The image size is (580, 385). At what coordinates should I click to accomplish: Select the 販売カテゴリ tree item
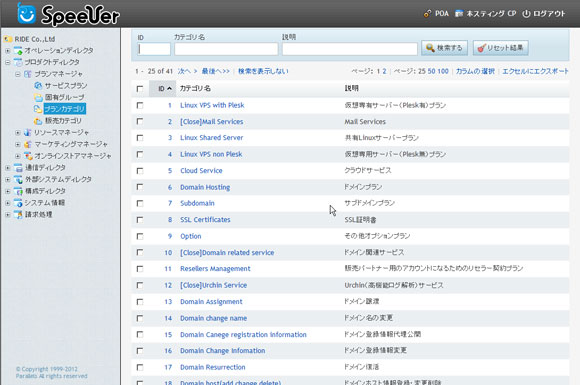[63, 121]
